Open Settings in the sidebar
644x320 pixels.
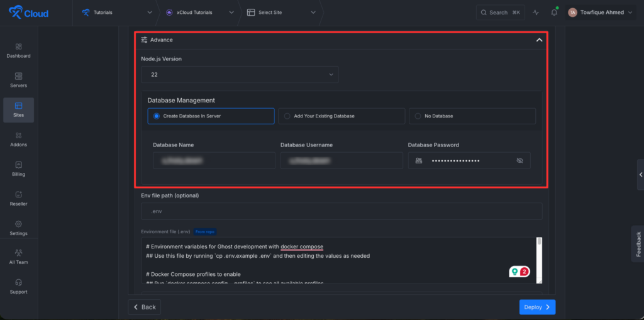(18, 228)
